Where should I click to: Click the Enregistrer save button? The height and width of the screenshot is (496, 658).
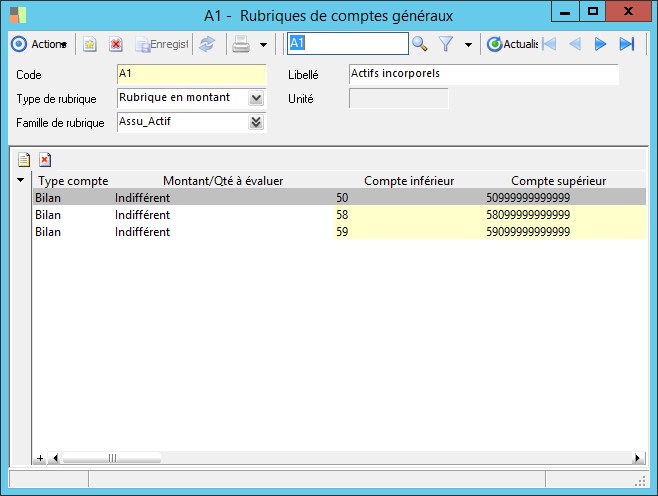pos(162,44)
